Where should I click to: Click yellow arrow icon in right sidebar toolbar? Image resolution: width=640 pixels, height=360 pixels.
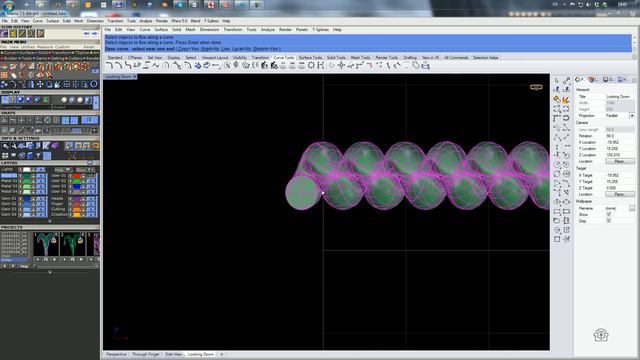(566, 99)
